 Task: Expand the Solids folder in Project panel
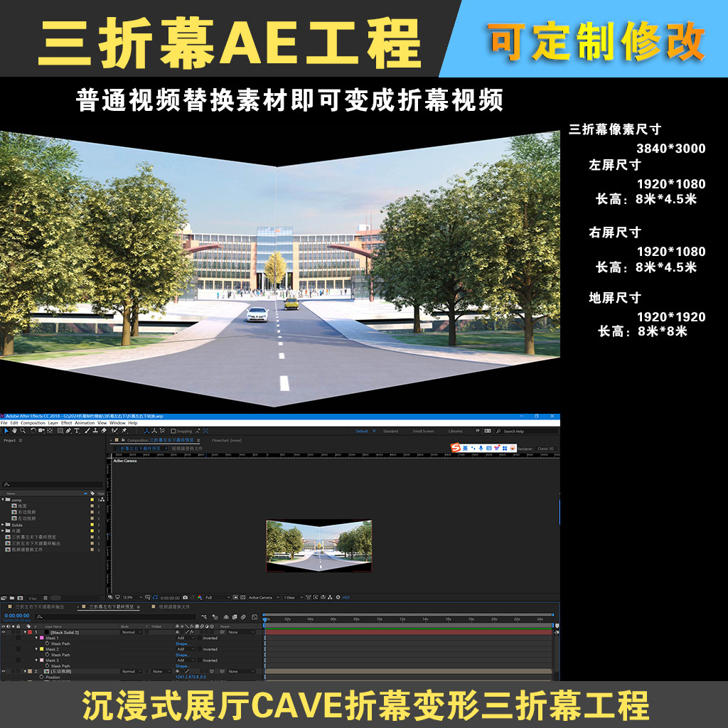(3, 525)
